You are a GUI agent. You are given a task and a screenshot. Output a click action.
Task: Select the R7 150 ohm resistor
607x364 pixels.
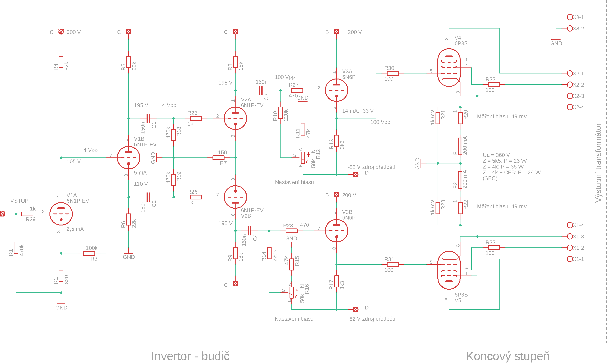[x=218, y=157]
